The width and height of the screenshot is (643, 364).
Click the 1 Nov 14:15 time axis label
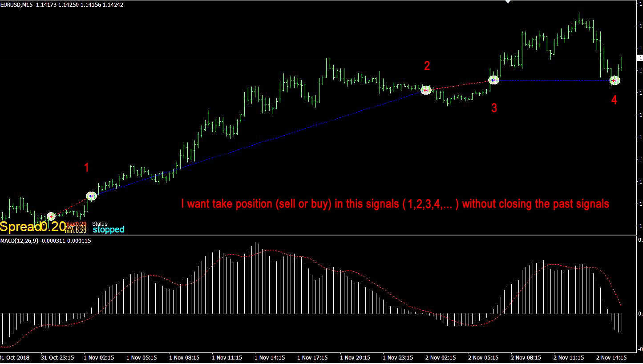pos(270,357)
